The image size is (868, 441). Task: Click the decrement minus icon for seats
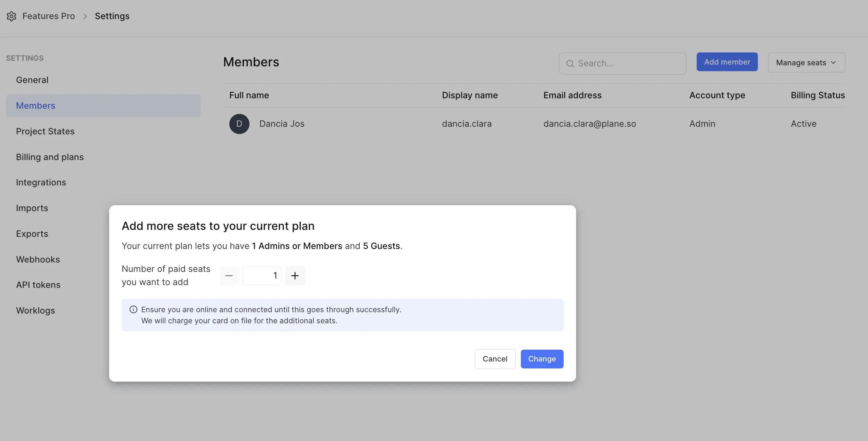(x=229, y=276)
